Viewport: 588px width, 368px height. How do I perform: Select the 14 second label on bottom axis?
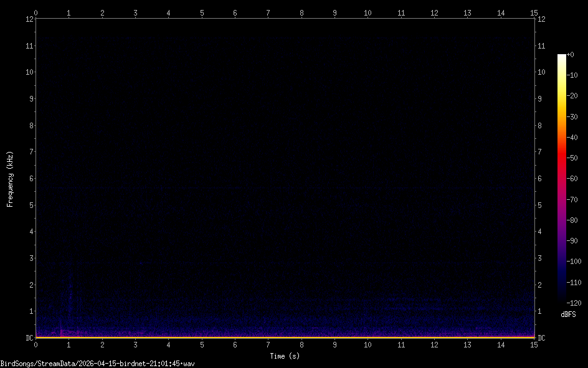point(501,344)
